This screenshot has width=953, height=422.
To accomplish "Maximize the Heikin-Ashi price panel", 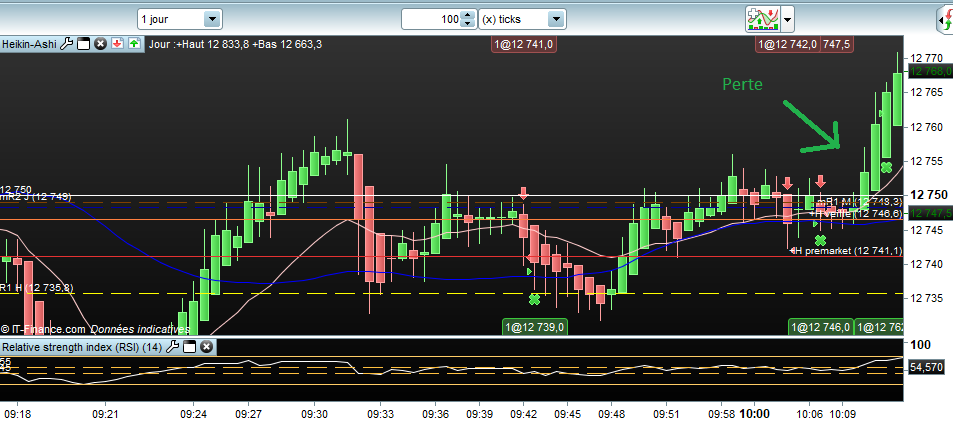I will pyautogui.click(x=84, y=44).
